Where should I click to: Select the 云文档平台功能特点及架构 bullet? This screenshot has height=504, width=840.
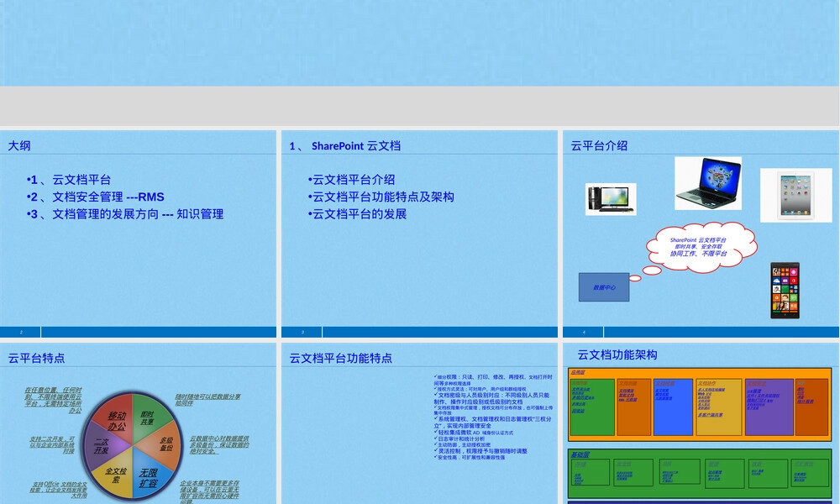(x=381, y=197)
